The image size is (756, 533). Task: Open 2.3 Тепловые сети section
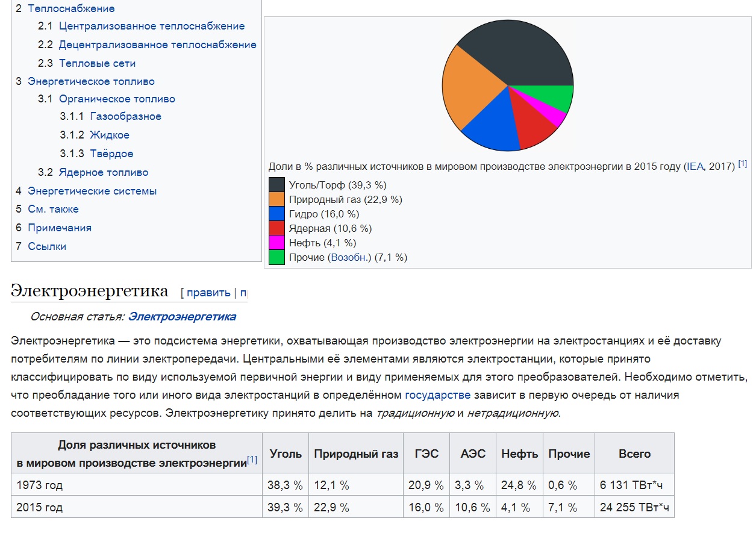[87, 63]
